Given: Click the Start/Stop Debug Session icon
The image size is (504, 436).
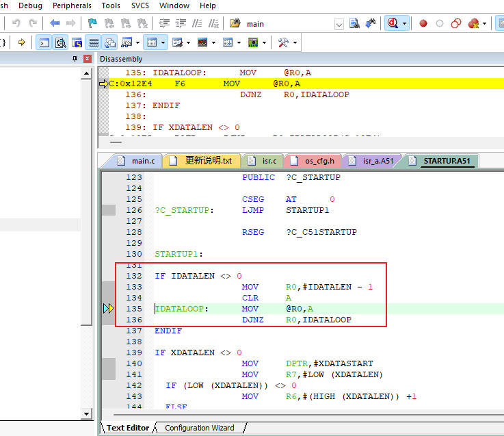Looking at the screenshot, I should click(x=393, y=23).
